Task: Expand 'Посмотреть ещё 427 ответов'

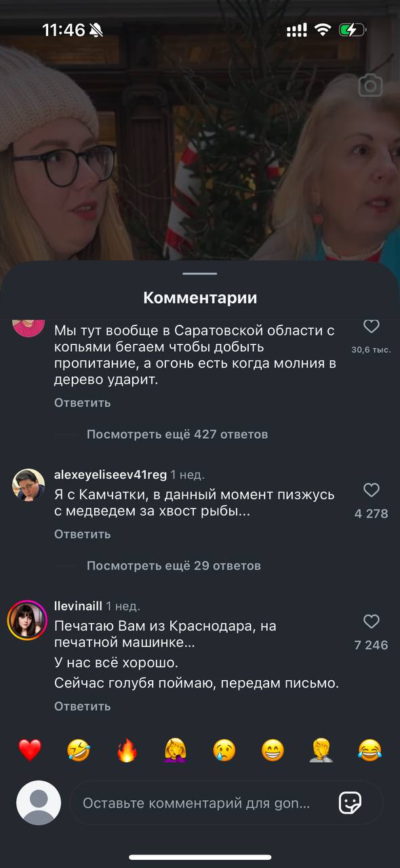Action: tap(177, 434)
